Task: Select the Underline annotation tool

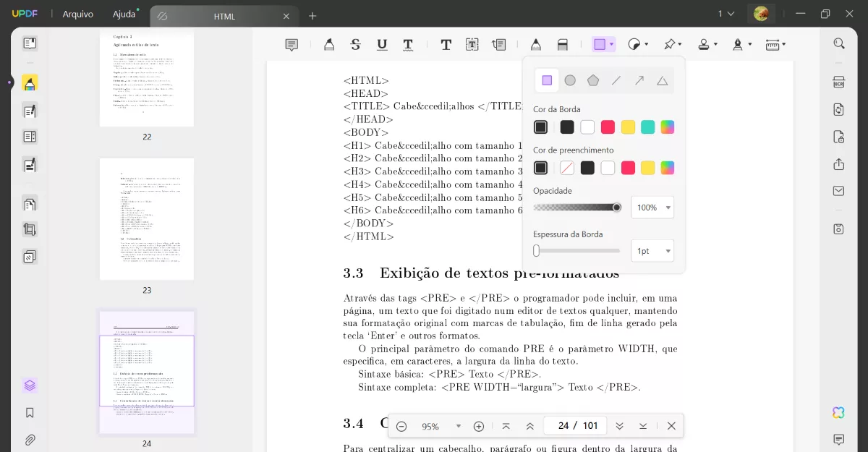Action: 382,44
